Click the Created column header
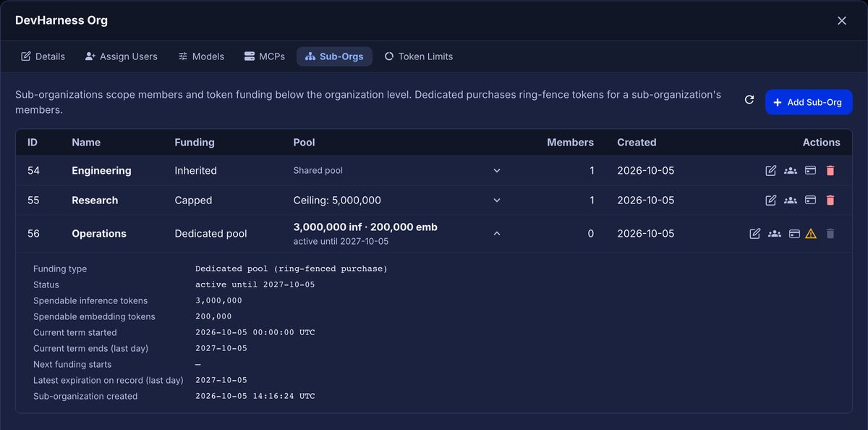868x430 pixels. coord(637,143)
